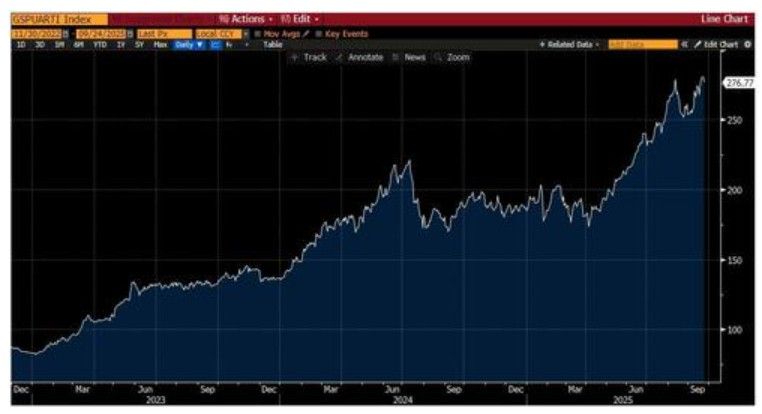Click the end date field 09/24/2025

pos(101,34)
